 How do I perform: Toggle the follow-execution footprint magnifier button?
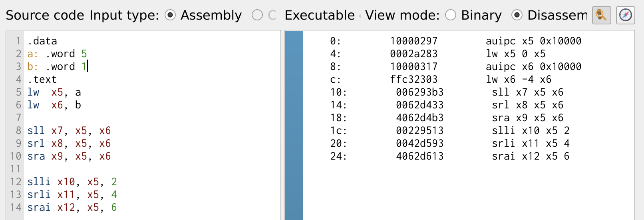(x=601, y=15)
